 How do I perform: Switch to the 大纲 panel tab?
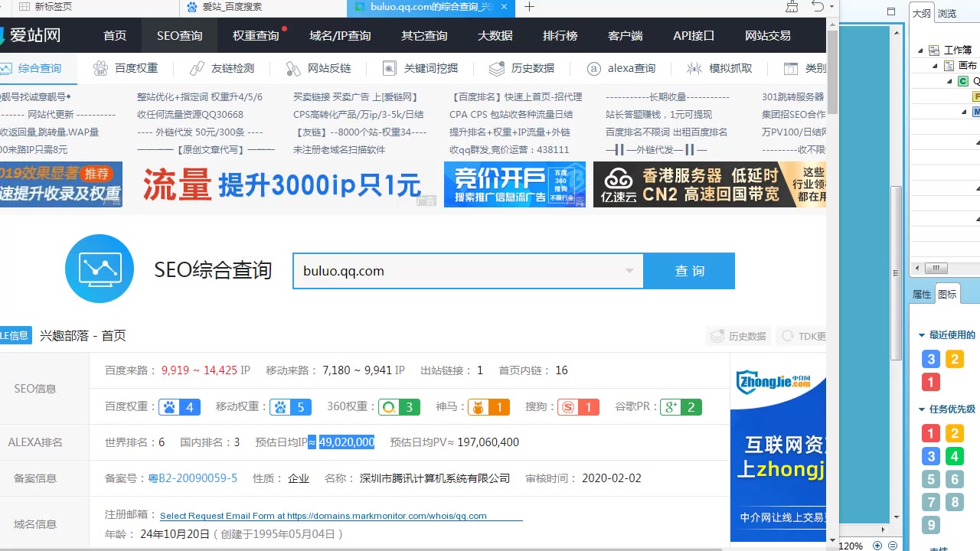pos(922,13)
